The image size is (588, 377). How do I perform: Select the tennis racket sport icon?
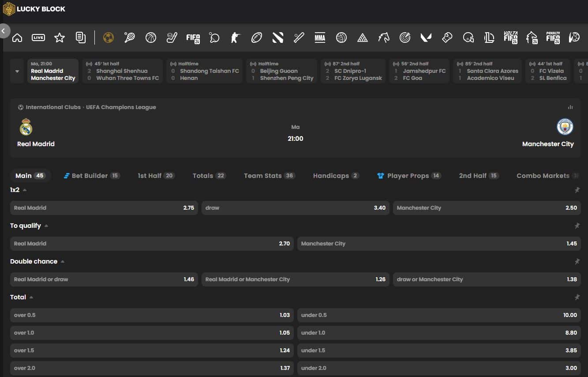[x=130, y=38]
